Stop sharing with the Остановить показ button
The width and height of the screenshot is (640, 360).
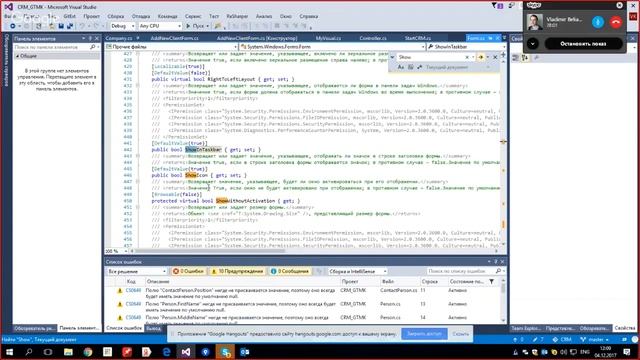coord(583,44)
